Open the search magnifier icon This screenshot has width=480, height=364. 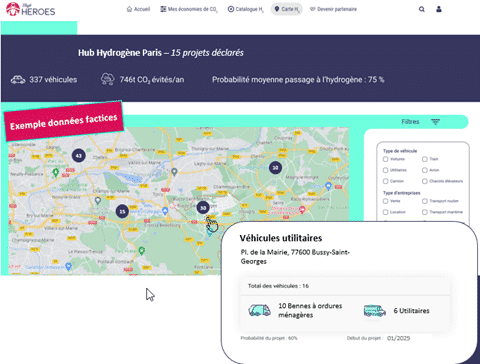[422, 9]
